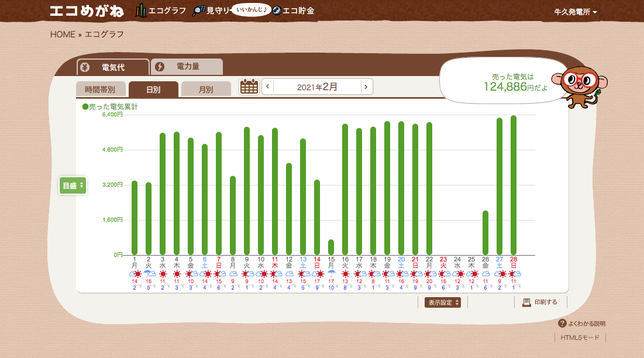The width and height of the screenshot is (644, 358).
Task: Click the sunny weather icon for day 28
Action: [514, 274]
